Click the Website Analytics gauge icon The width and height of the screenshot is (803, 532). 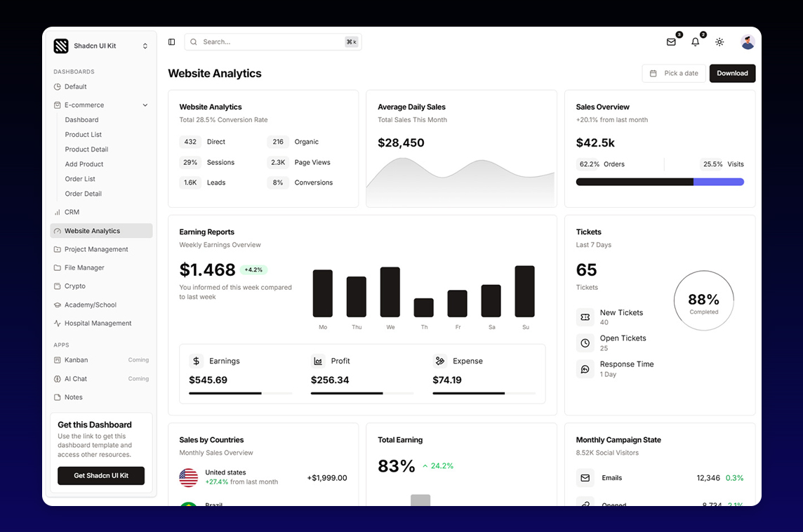[58, 231]
